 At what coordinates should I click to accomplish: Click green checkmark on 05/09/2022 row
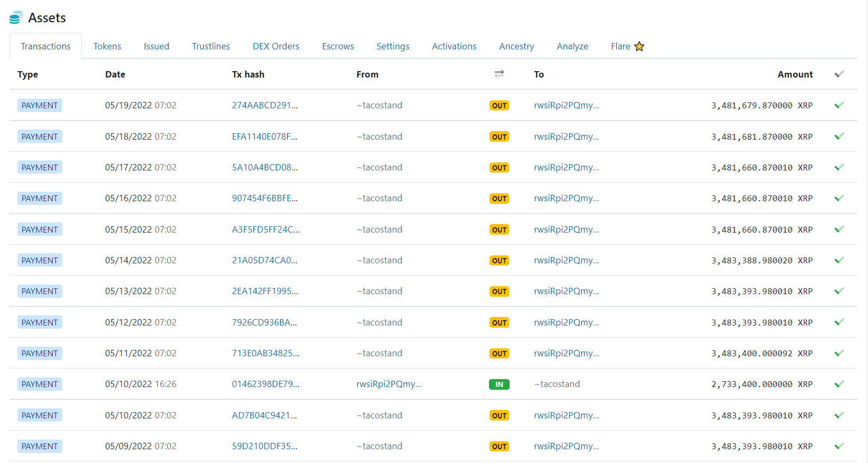[x=839, y=446]
